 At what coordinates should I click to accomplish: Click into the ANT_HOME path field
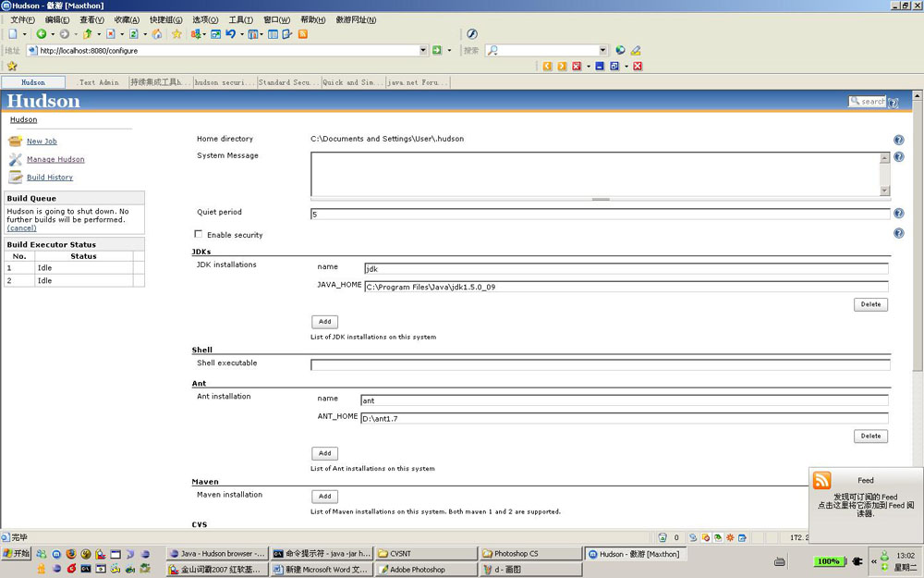click(x=624, y=418)
